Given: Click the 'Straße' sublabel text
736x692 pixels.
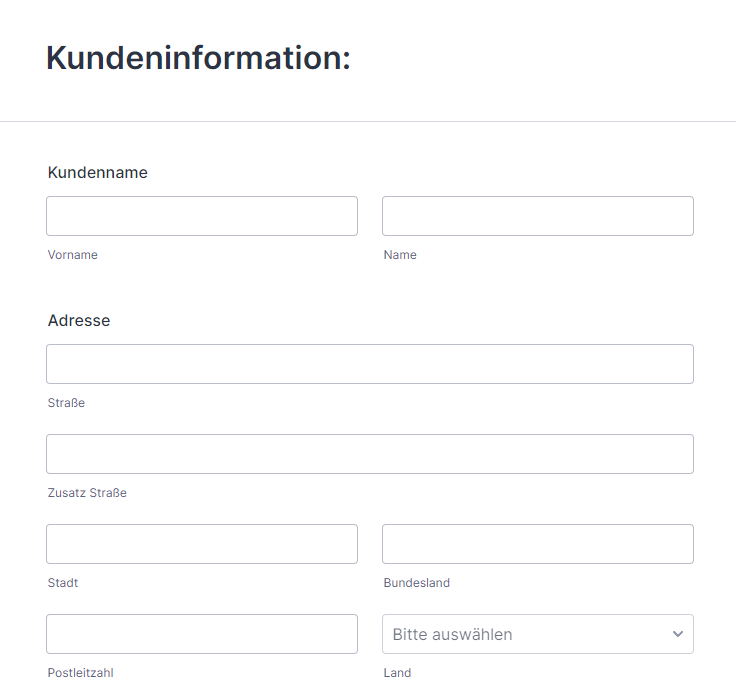Looking at the screenshot, I should click(66, 403).
